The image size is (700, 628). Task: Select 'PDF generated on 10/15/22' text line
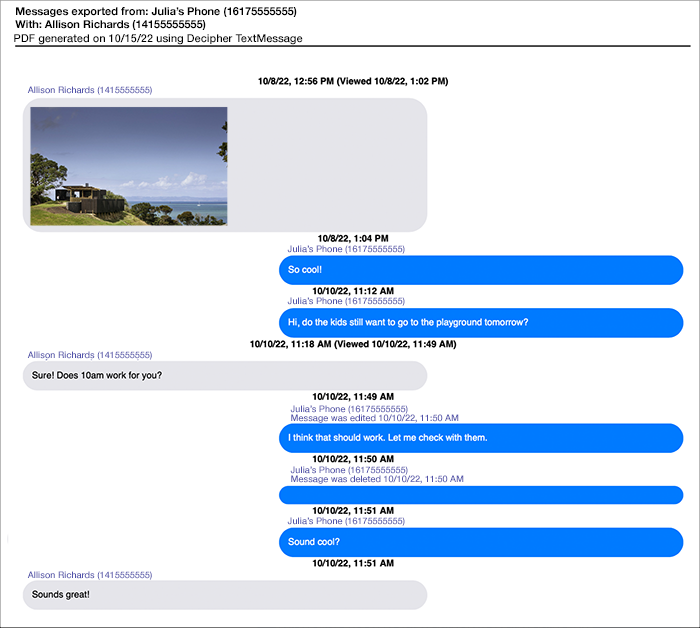pos(158,38)
